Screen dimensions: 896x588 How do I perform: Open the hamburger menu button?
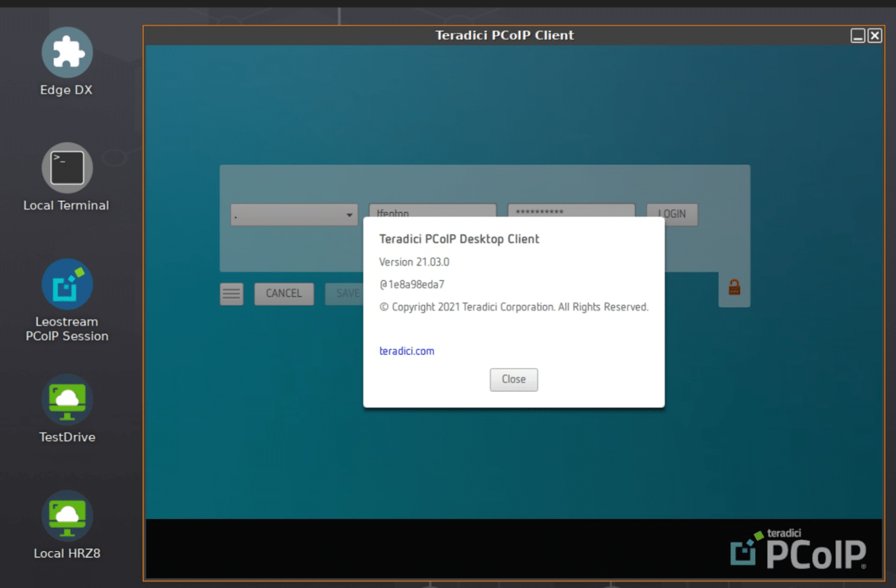pyautogui.click(x=232, y=294)
